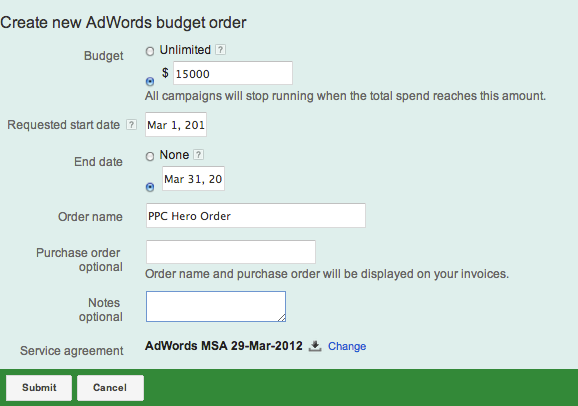Select the specific end date radio button

click(150, 187)
